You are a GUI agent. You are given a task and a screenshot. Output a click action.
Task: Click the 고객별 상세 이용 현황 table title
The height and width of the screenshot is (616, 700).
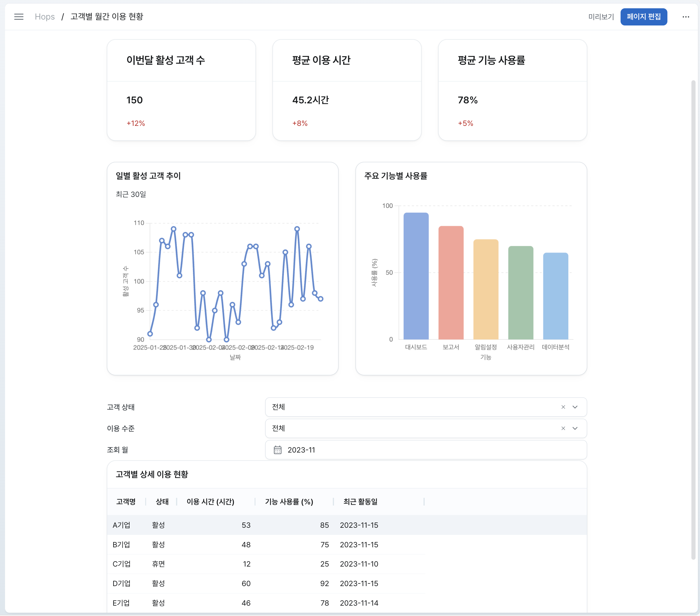[152, 474]
